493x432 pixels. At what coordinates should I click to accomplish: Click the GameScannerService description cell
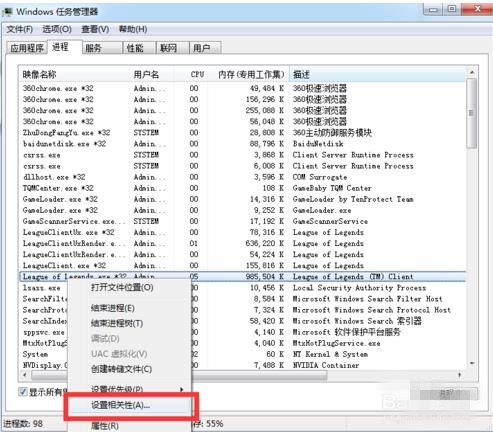pos(330,221)
